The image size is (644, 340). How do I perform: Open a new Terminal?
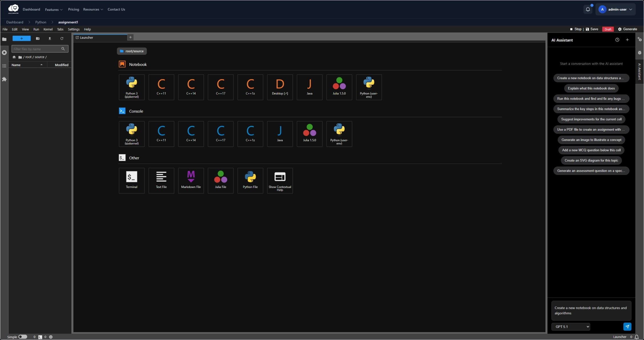132,181
